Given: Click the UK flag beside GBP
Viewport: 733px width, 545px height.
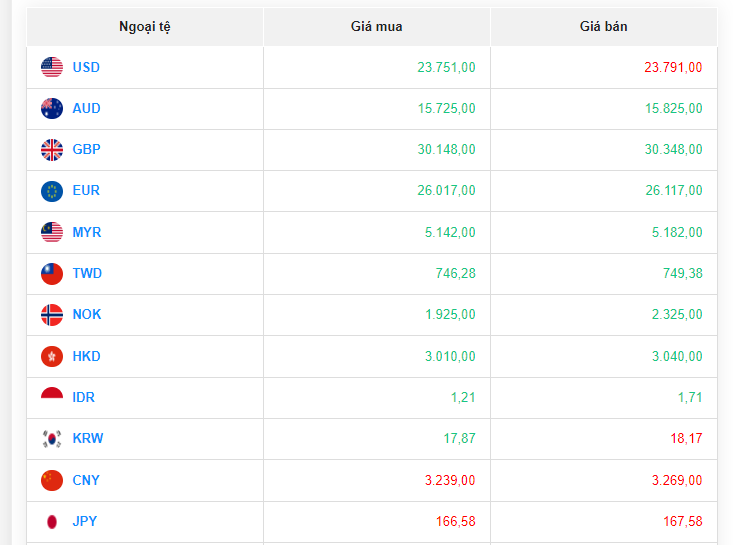Looking at the screenshot, I should 52,150.
